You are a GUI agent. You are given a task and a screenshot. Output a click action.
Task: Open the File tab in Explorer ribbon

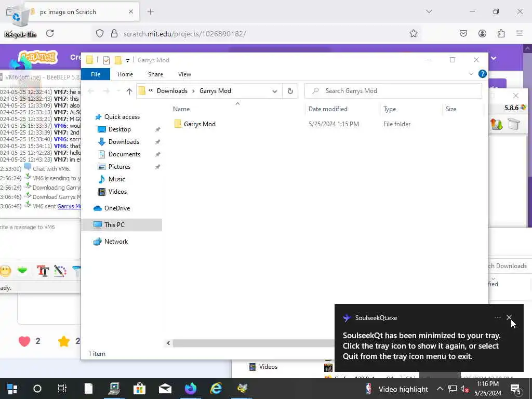click(96, 74)
